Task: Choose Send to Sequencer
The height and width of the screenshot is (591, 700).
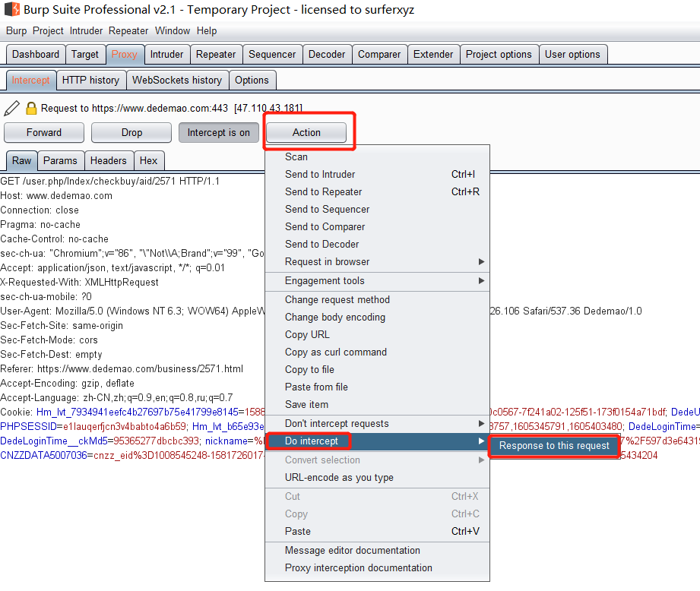Action: (x=377, y=209)
